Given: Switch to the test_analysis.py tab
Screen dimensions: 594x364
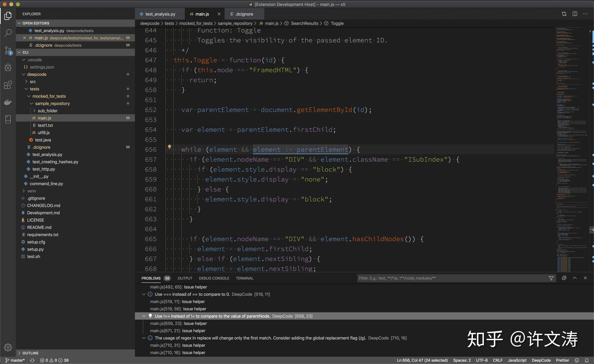Looking at the screenshot, I should tap(160, 14).
